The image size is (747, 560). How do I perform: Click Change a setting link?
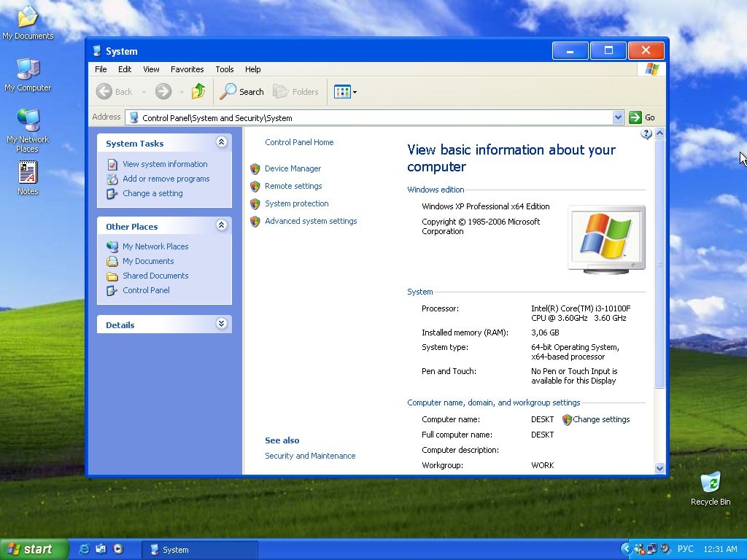click(x=152, y=193)
